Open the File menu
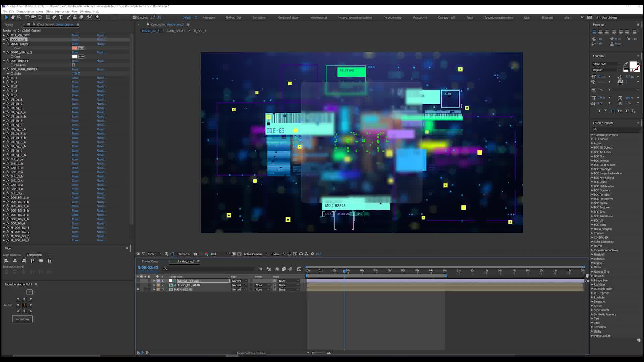The height and width of the screenshot is (362, 644). click(4, 11)
